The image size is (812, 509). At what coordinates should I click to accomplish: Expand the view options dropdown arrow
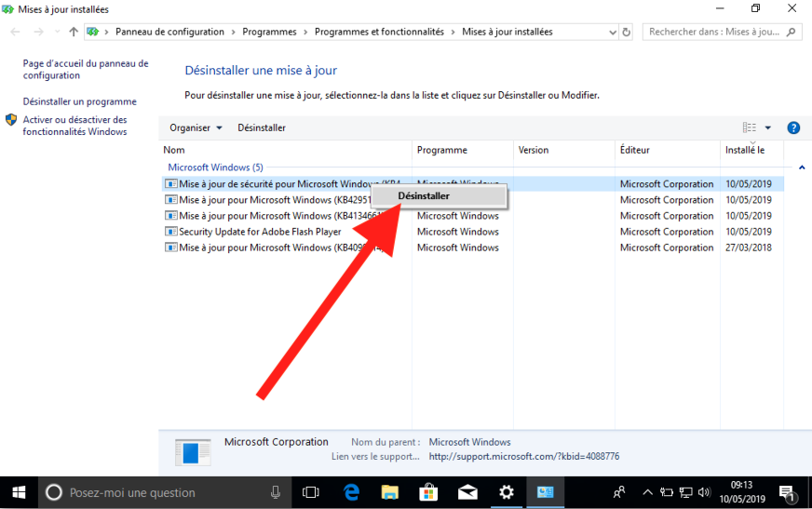click(768, 127)
